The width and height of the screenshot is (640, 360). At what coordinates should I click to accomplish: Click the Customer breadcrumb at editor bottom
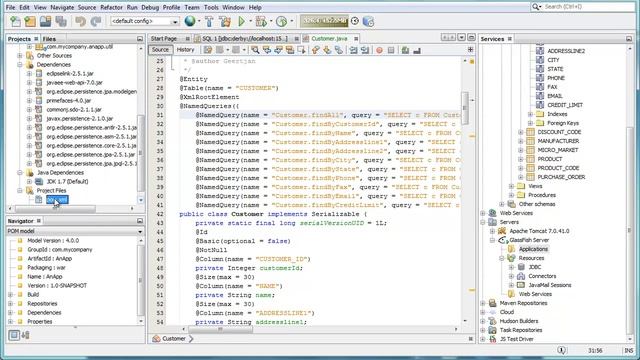click(x=173, y=339)
